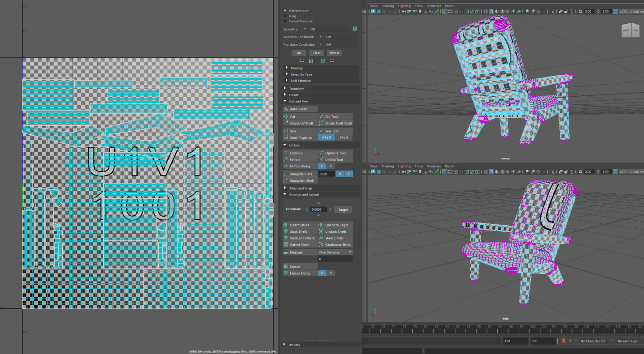The image size is (644, 354).
Task: Activate the Cut Tool
Action: tap(335, 117)
